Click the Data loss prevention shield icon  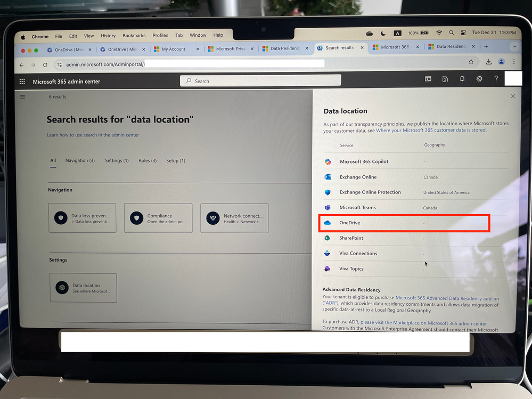[61, 218]
